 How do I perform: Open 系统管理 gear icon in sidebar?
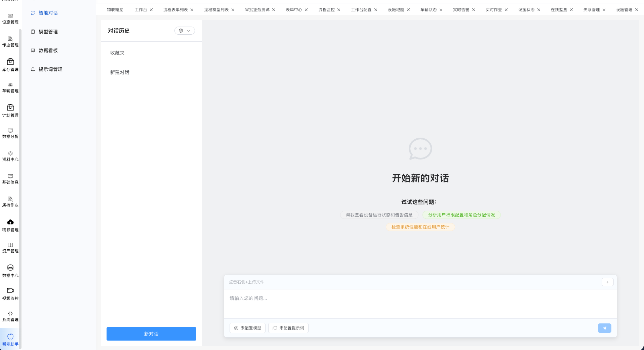tap(10, 316)
